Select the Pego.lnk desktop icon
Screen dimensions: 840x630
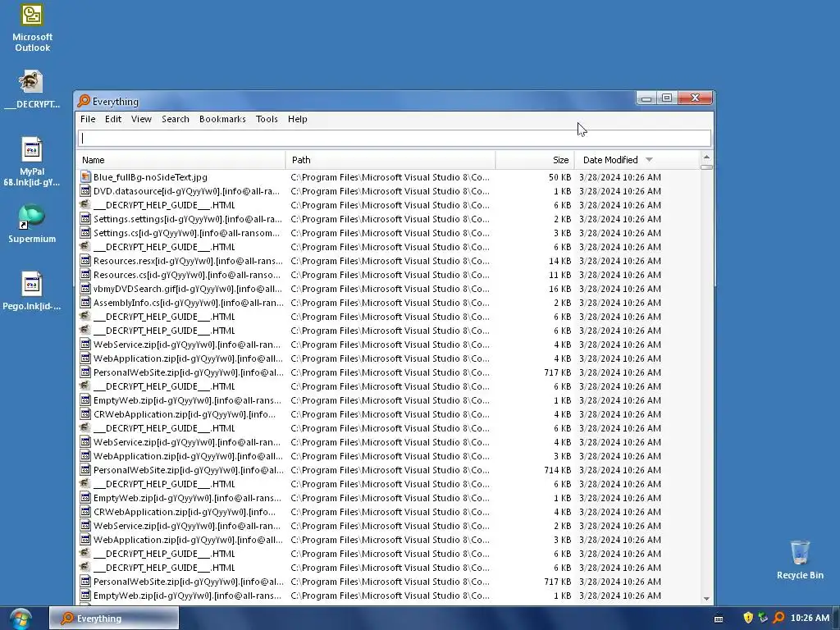coord(32,291)
